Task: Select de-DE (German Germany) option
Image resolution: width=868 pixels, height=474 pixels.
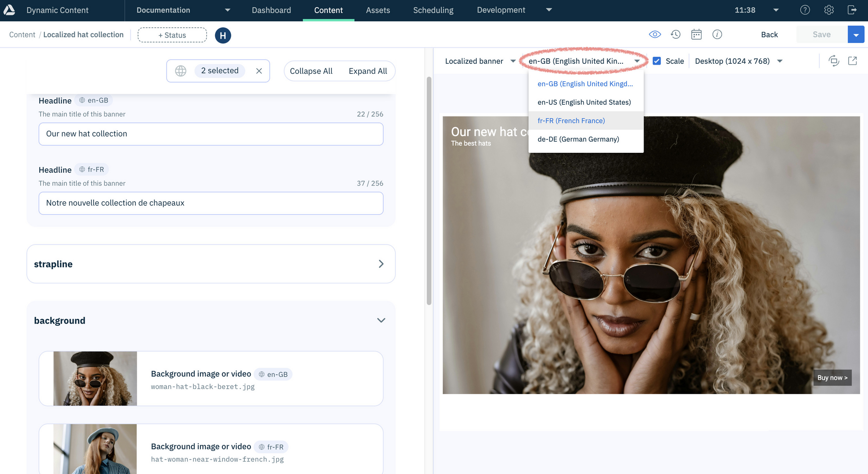Action: [x=586, y=139]
